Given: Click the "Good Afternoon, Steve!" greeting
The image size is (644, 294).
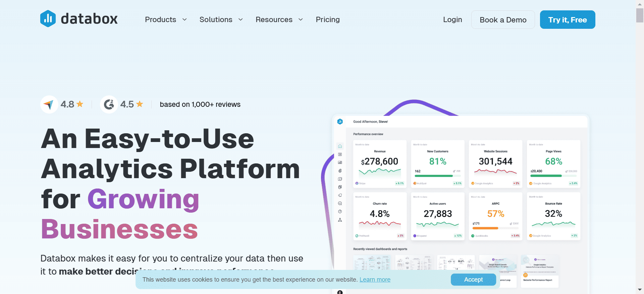Looking at the screenshot, I should [370, 122].
